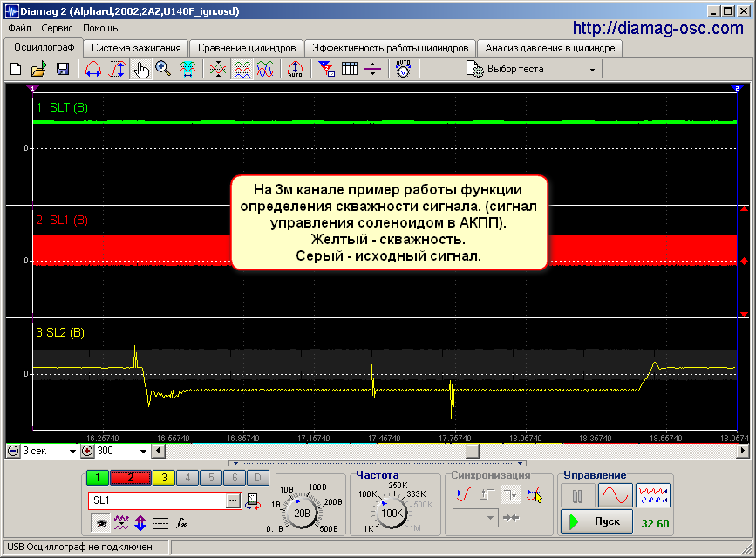Click the red sine oscilloscope mode button
Image resolution: width=756 pixels, height=558 pixels.
616,495
